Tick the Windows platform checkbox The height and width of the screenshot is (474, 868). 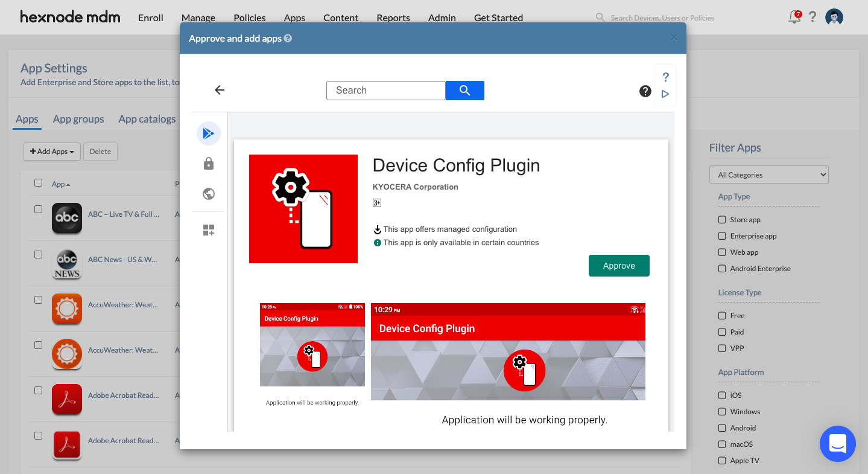(722, 411)
